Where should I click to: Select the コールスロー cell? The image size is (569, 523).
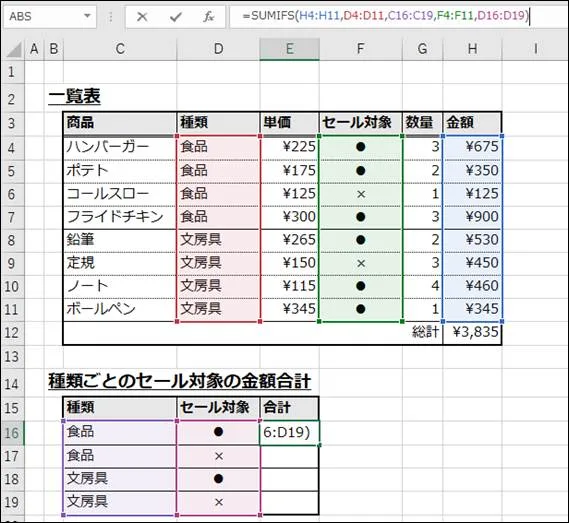click(x=120, y=194)
